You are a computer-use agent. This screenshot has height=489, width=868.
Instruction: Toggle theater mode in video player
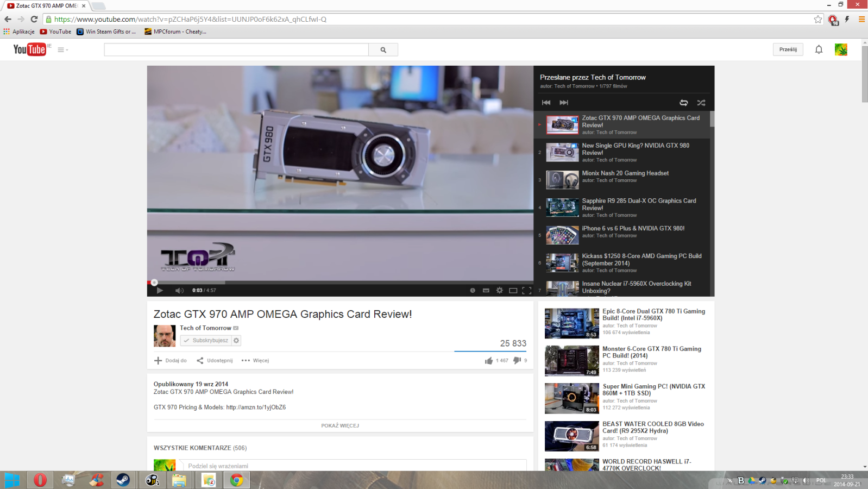[x=513, y=291]
